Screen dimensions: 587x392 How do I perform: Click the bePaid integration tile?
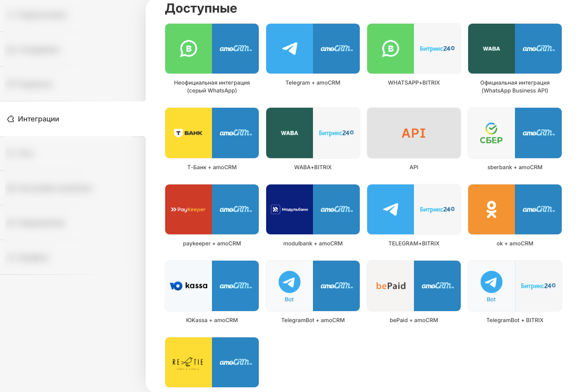414,286
